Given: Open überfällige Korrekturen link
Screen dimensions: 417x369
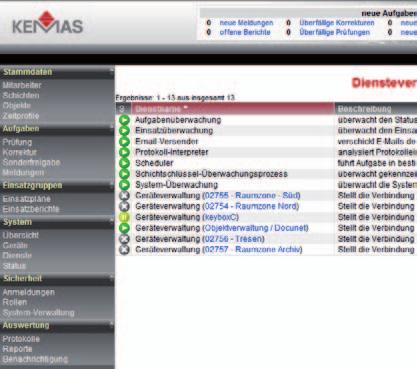Looking at the screenshot, I should pos(337,23).
